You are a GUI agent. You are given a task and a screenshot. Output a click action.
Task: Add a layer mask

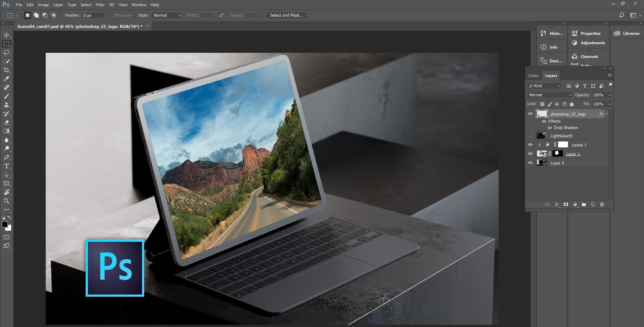(566, 204)
